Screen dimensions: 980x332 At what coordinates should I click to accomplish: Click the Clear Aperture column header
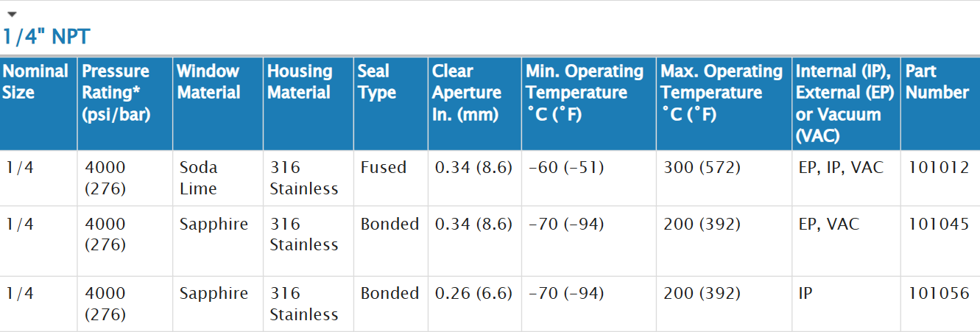point(467,93)
